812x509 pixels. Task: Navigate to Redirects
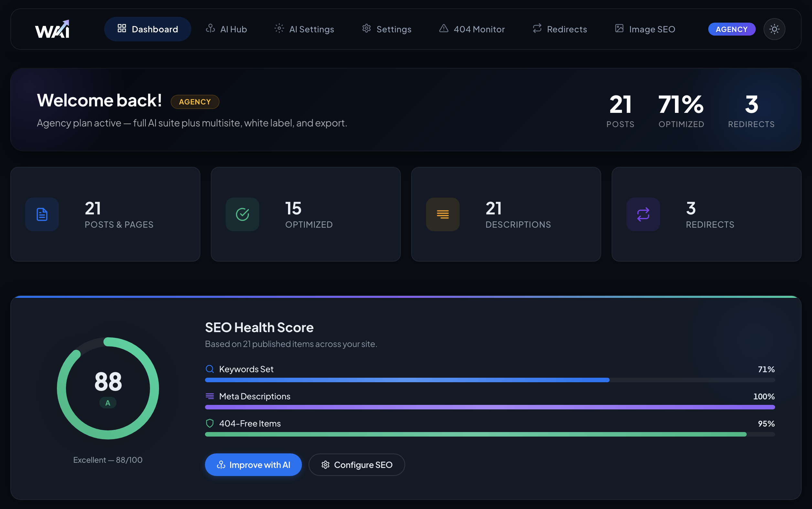pos(560,29)
